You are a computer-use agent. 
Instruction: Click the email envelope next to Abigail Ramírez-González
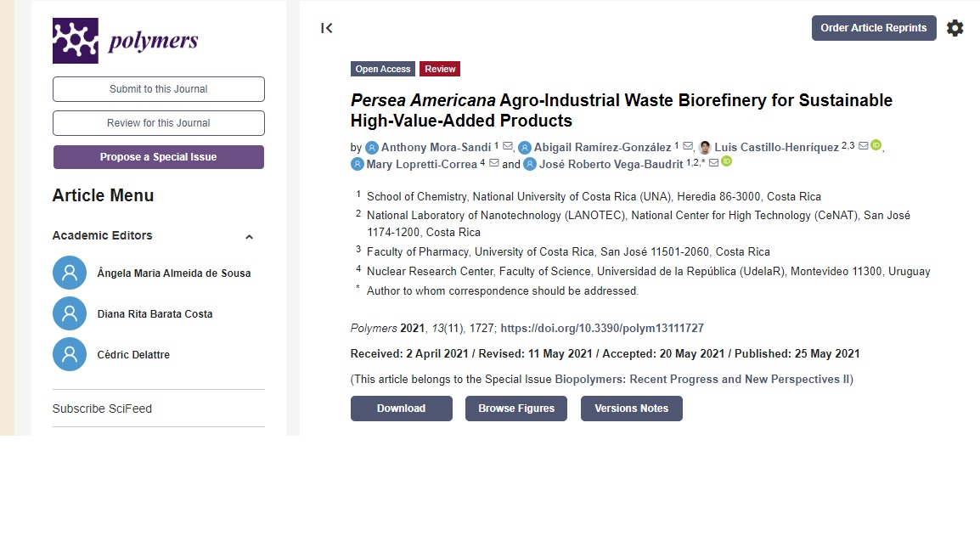[688, 146]
